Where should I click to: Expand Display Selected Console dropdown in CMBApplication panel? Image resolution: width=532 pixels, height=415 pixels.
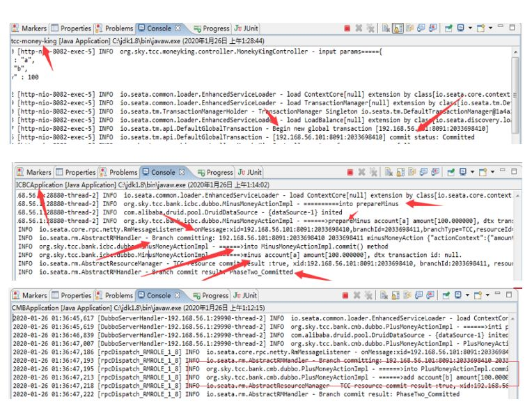(x=467, y=295)
